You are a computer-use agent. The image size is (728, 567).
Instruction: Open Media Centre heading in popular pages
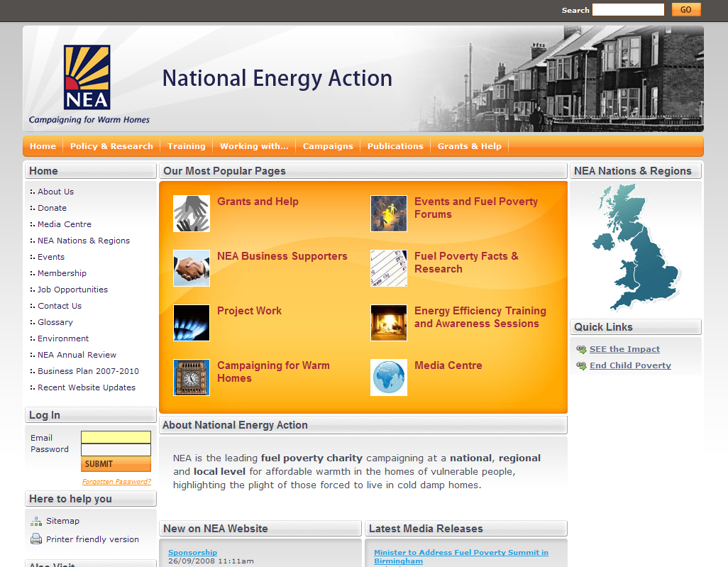click(448, 365)
